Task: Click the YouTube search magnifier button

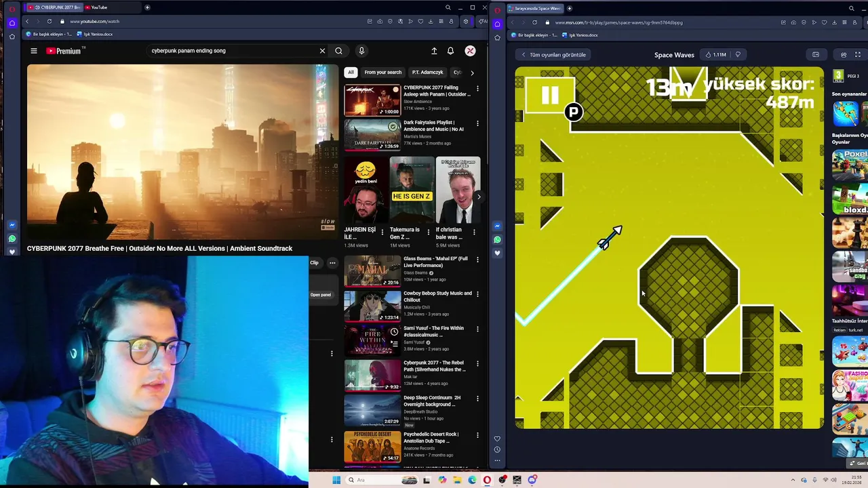Action: [338, 51]
